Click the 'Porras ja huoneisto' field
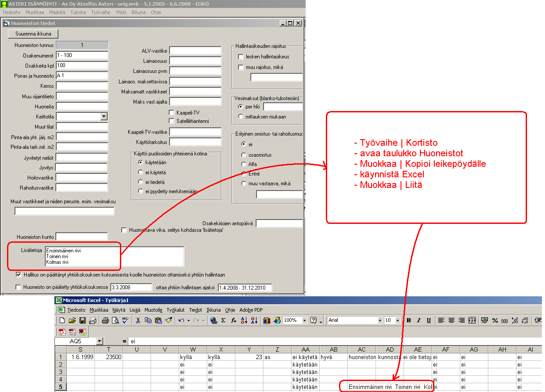Viewport: 545px width, 392px height. pyautogui.click(x=82, y=76)
